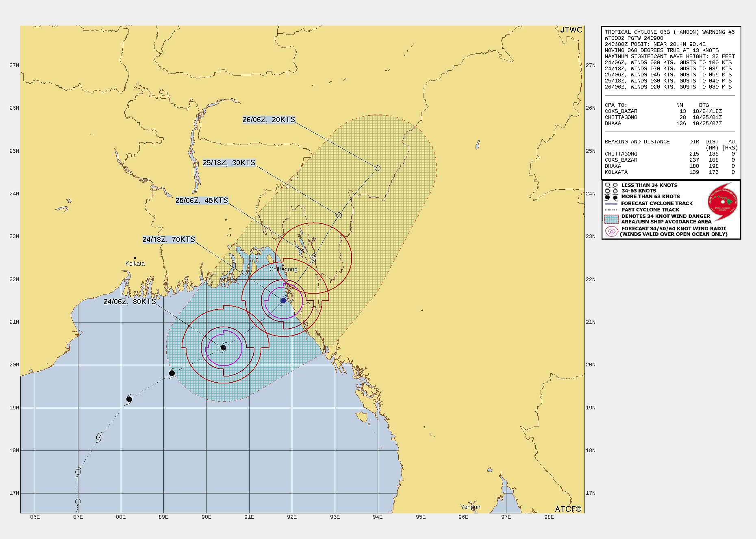Click the '27N' label on left axis
The width and height of the screenshot is (756, 539).
[14, 65]
